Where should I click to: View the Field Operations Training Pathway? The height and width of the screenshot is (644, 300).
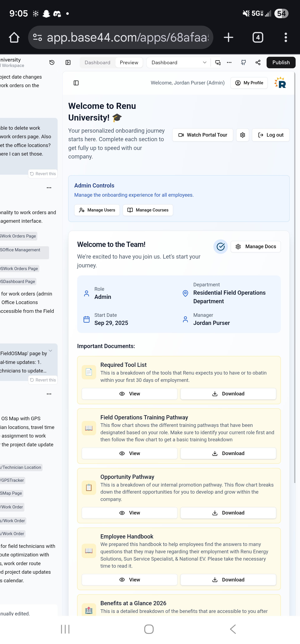tap(130, 454)
